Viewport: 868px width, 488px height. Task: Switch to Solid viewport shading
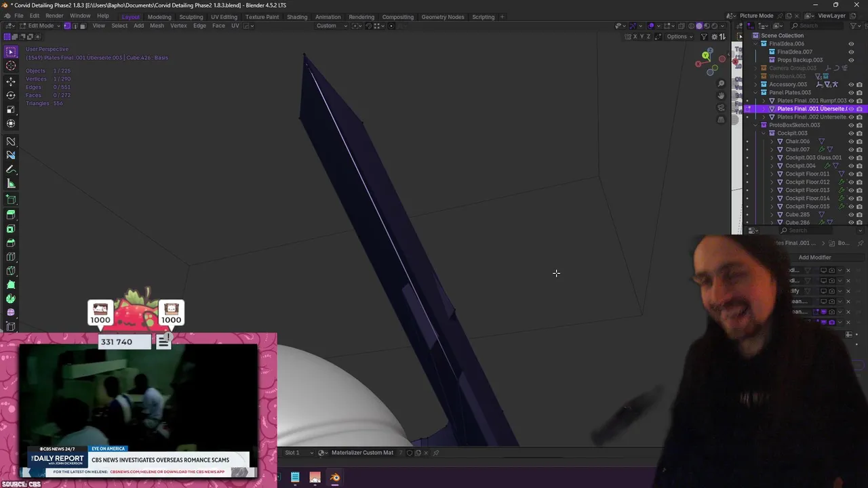[700, 26]
